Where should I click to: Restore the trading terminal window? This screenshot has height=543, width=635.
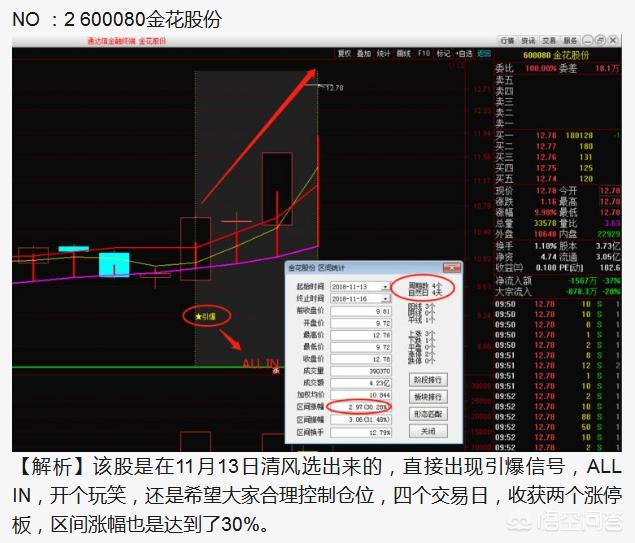click(x=601, y=40)
